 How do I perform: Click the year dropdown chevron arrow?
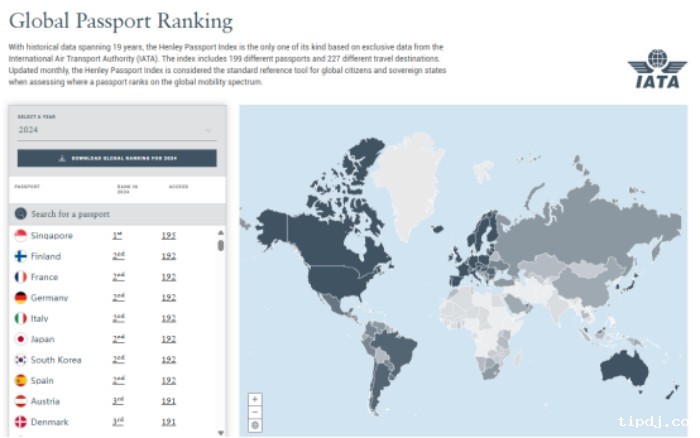(x=208, y=130)
